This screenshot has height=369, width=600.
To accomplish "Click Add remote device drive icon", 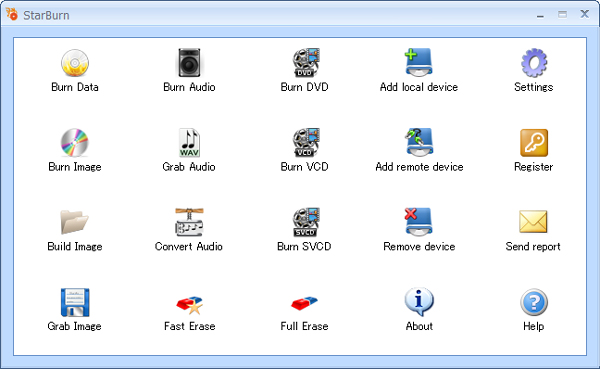I will tap(419, 142).
